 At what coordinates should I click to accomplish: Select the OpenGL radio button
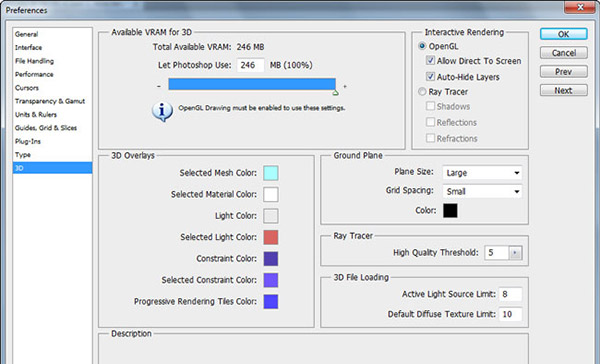pos(422,46)
